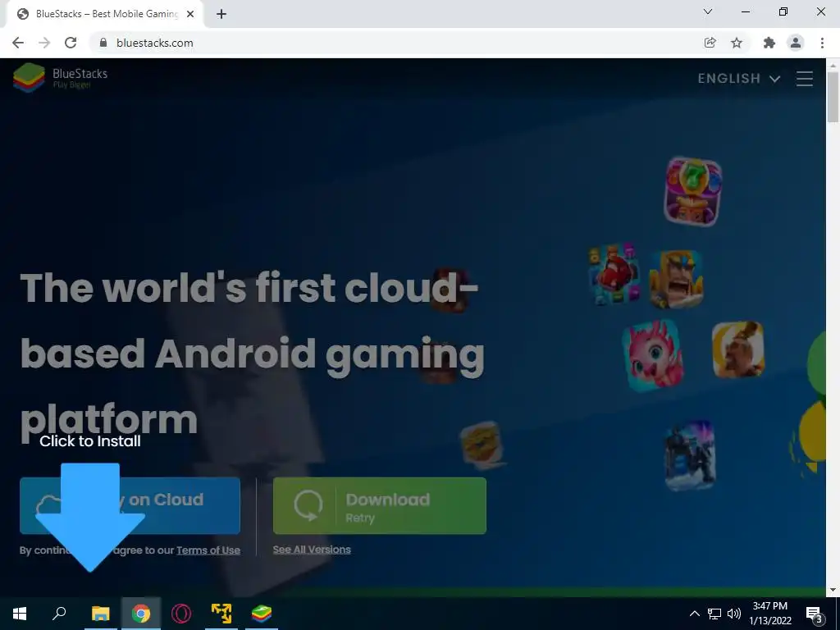
Task: Click the yellow arrows taskbar app
Action: [221, 614]
